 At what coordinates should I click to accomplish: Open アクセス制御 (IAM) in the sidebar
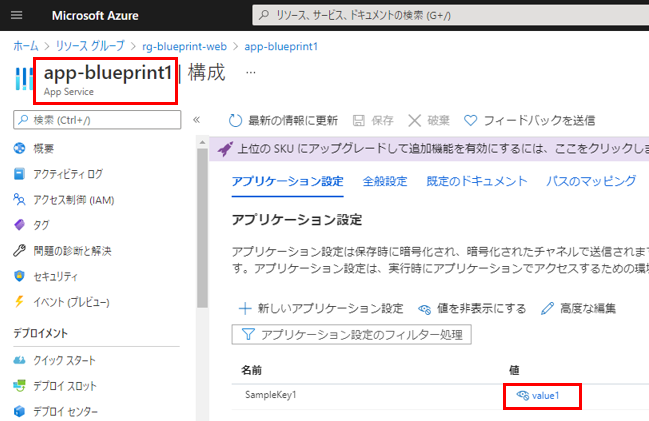coord(74,200)
